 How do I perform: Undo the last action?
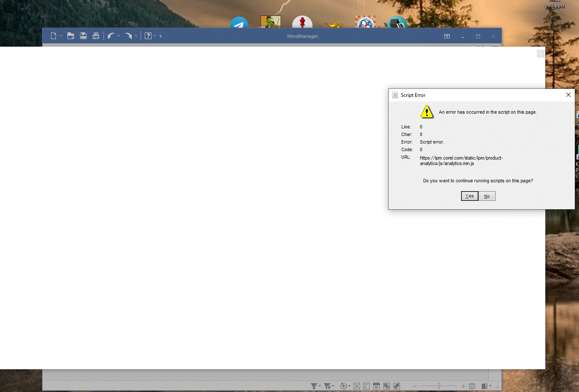coord(111,36)
